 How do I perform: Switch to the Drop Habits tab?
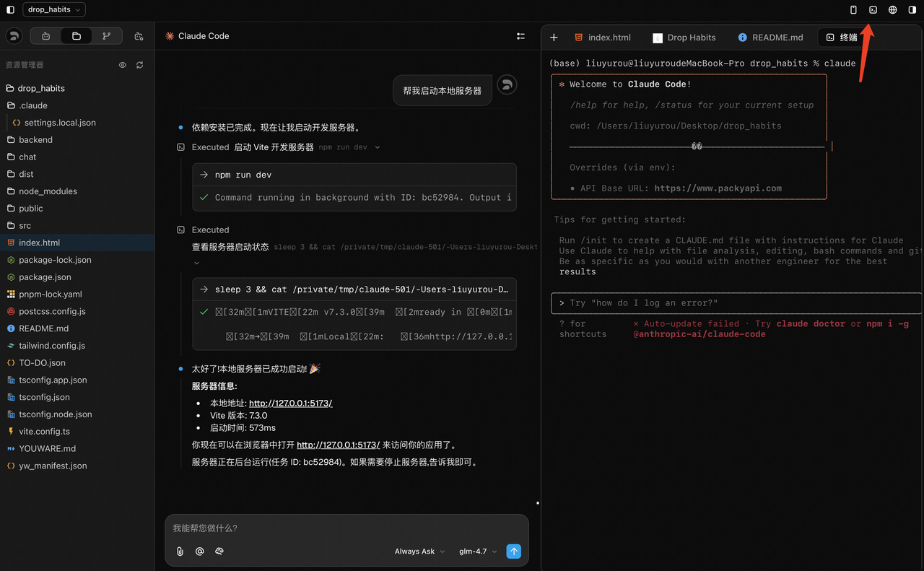pyautogui.click(x=684, y=38)
